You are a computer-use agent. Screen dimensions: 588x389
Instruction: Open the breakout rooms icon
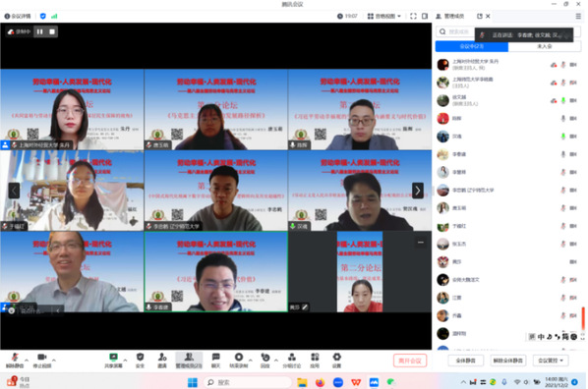pyautogui.click(x=292, y=361)
